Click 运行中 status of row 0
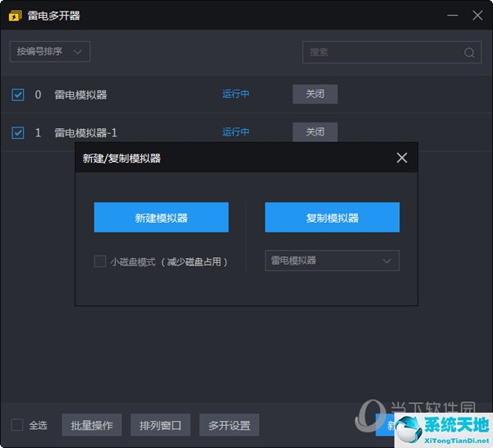Viewport: 493px width, 448px height. (236, 94)
